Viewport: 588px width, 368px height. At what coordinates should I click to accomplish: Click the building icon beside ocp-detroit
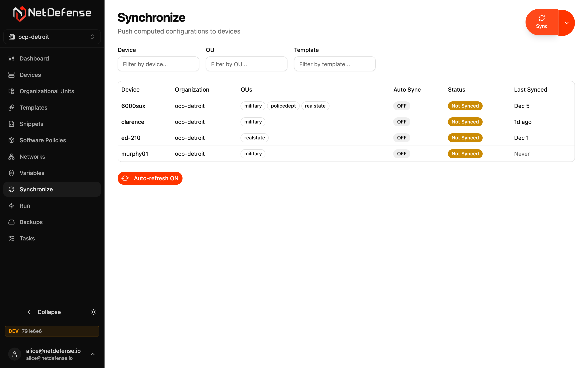pos(12,37)
